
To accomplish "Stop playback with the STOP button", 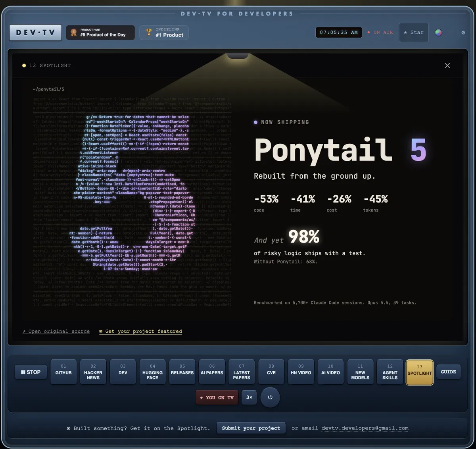I will click(x=31, y=372).
